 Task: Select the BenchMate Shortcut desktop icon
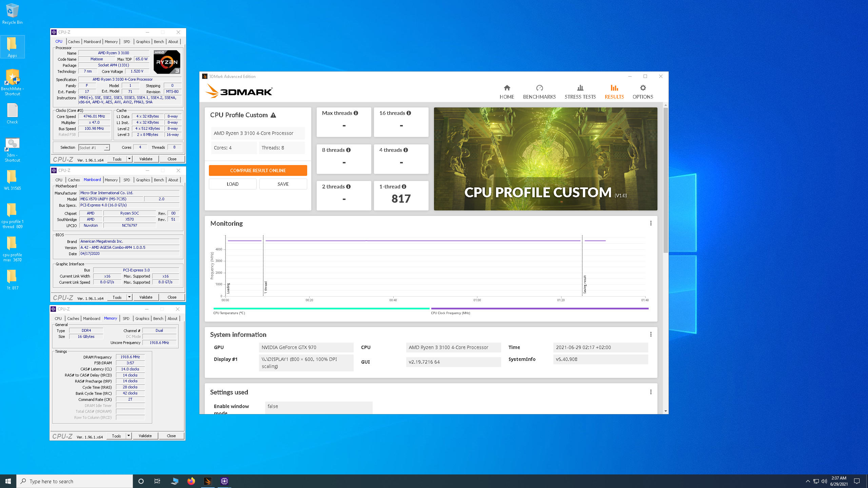(12, 82)
